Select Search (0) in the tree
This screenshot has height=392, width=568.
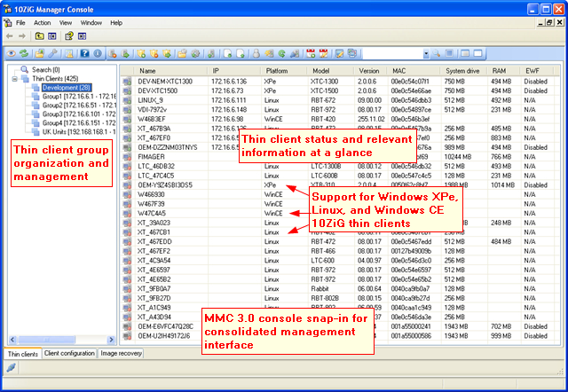point(45,69)
